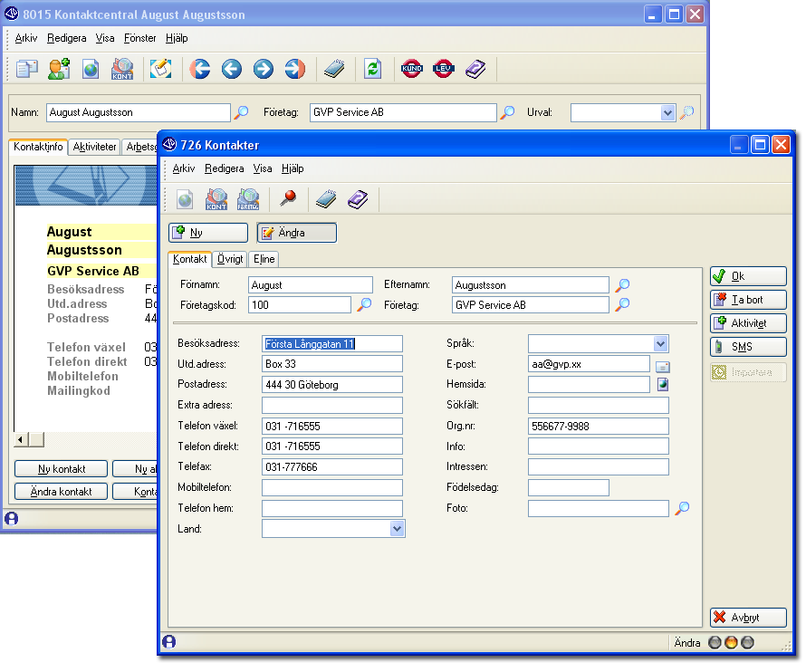Click into the Besöksadress input field

pos(332,343)
